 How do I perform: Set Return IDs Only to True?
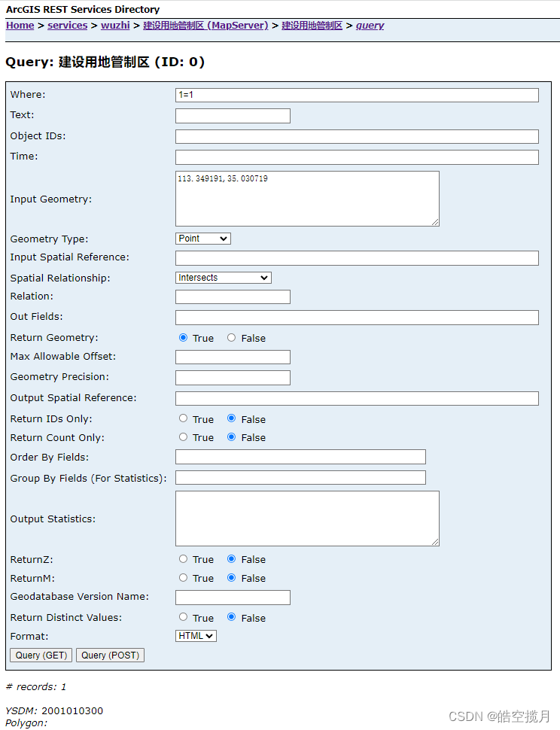[183, 418]
